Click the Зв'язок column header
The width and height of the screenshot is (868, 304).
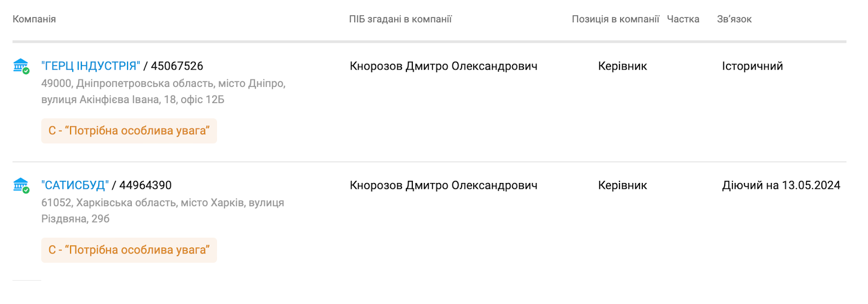click(x=734, y=19)
